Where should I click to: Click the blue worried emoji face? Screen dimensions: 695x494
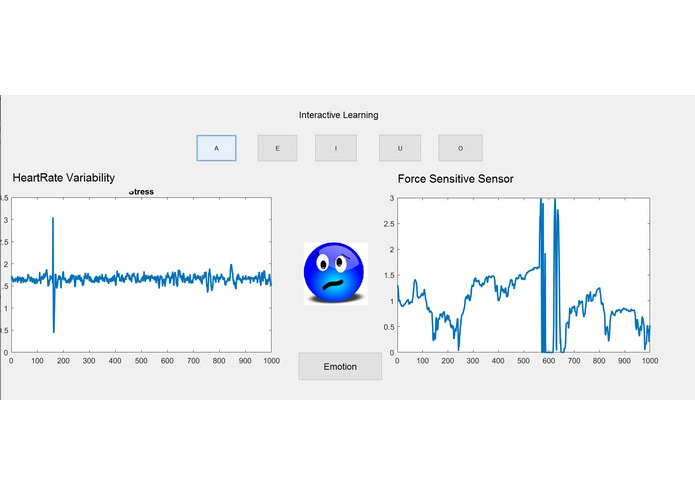point(336,273)
